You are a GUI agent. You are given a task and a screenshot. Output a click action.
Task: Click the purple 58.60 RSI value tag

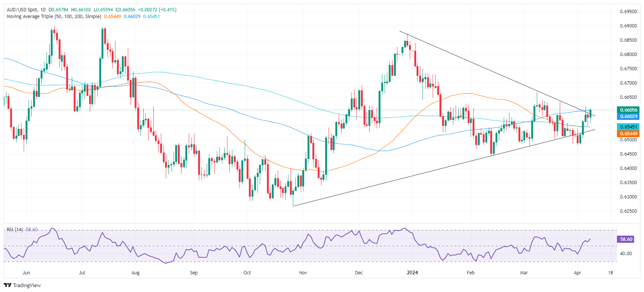[626, 239]
